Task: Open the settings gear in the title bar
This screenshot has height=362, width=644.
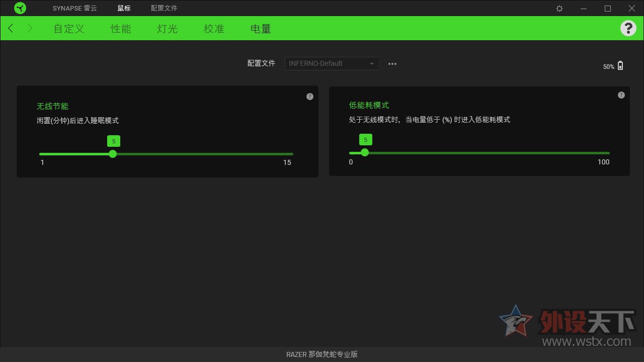Action: [559, 8]
